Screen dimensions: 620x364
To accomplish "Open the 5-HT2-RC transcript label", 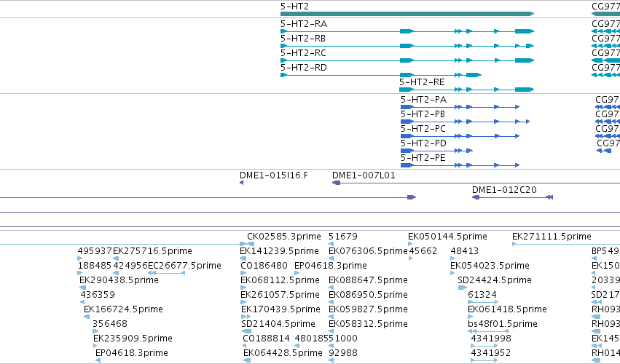I will pos(303,53).
